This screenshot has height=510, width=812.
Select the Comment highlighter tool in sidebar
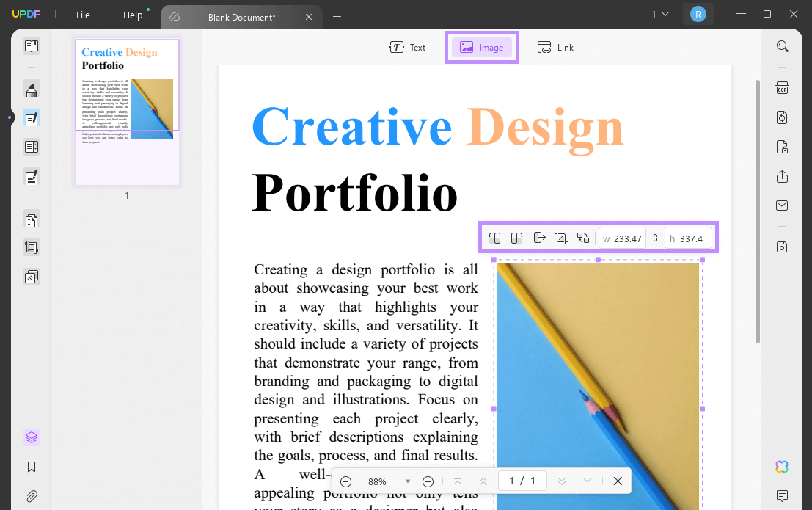pyautogui.click(x=32, y=89)
